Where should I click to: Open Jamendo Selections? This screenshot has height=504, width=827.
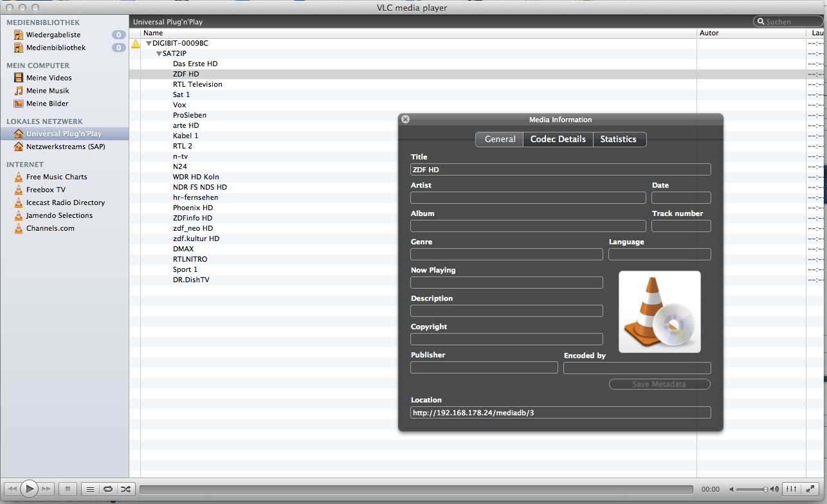click(x=59, y=215)
